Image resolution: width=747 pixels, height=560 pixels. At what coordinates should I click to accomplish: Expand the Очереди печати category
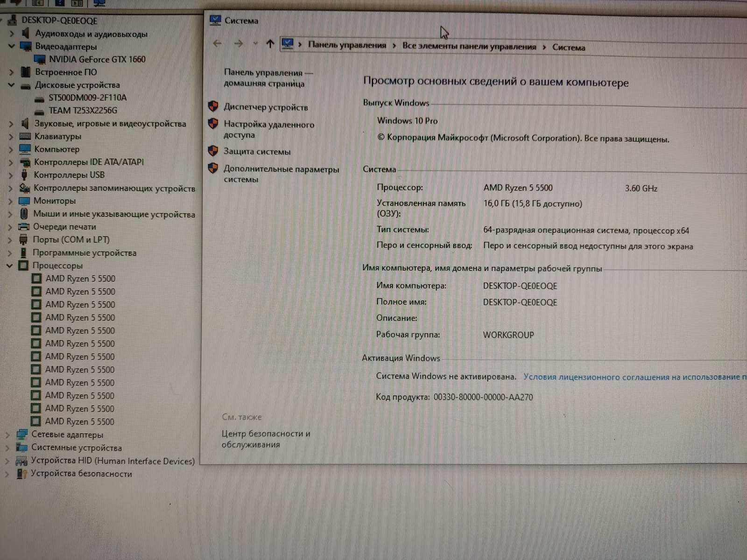(x=10, y=227)
